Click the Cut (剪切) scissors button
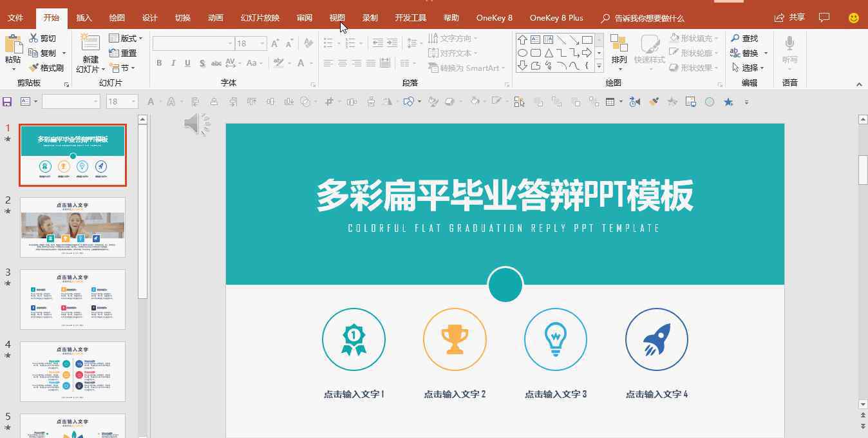 click(x=42, y=39)
